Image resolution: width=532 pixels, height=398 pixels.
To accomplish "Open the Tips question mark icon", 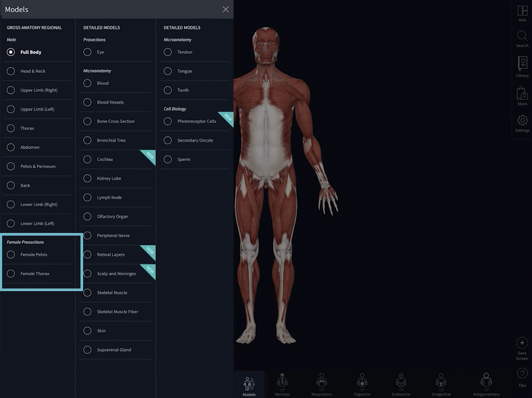I will coord(522,374).
